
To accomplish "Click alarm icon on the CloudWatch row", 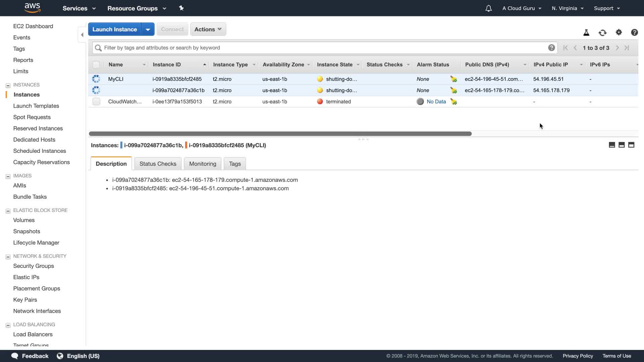I will [453, 102].
